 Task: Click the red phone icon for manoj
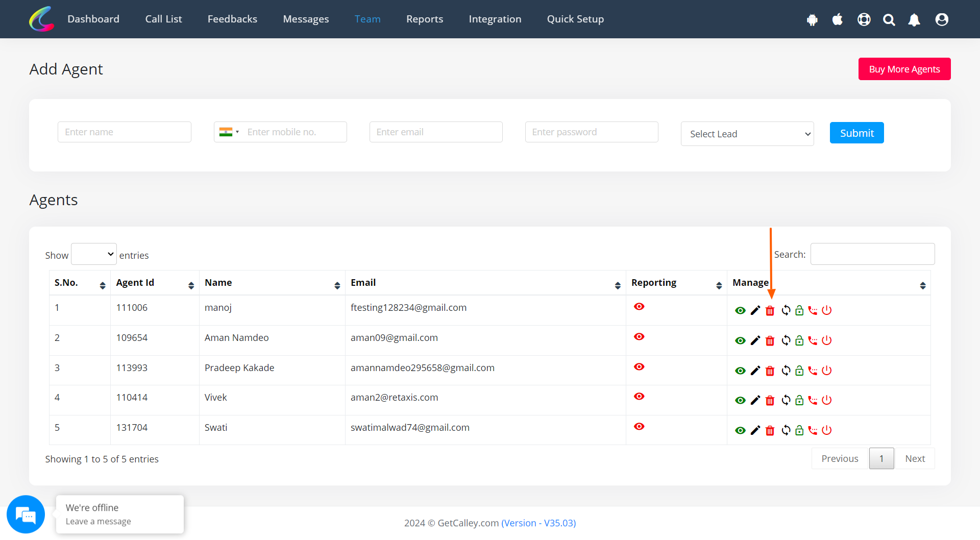813,310
